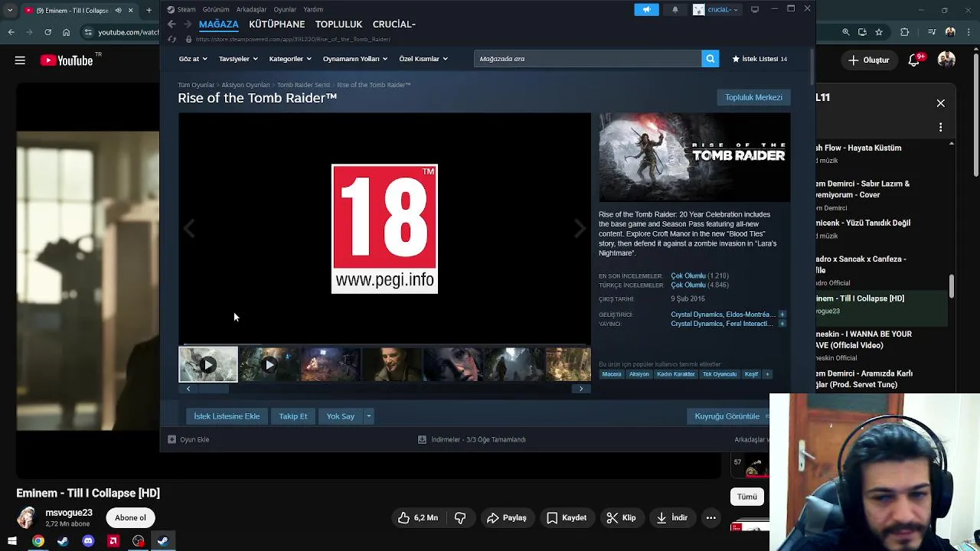Open YouTube hamburger guide menu
This screenshot has width=980, height=551.
20,60
